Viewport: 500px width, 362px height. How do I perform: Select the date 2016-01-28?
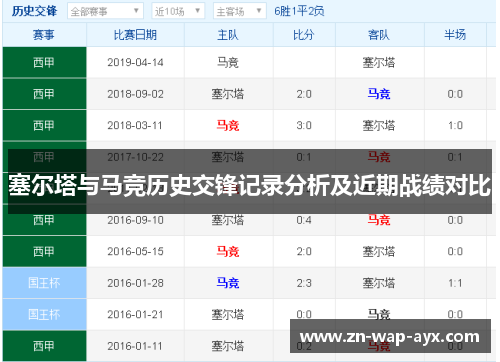(135, 283)
